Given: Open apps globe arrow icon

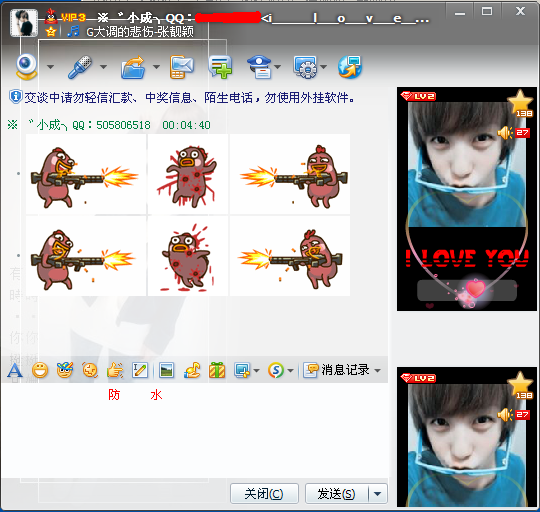Looking at the screenshot, I should pyautogui.click(x=350, y=67).
